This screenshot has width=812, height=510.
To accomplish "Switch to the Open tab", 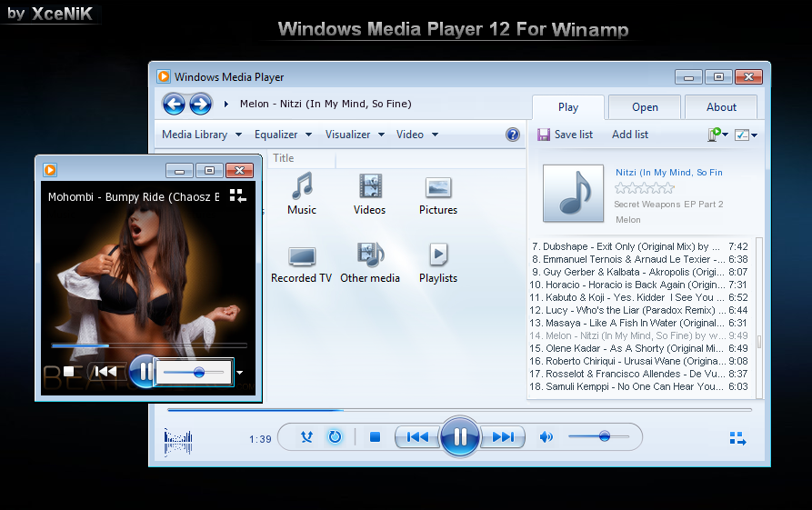I will pos(645,107).
